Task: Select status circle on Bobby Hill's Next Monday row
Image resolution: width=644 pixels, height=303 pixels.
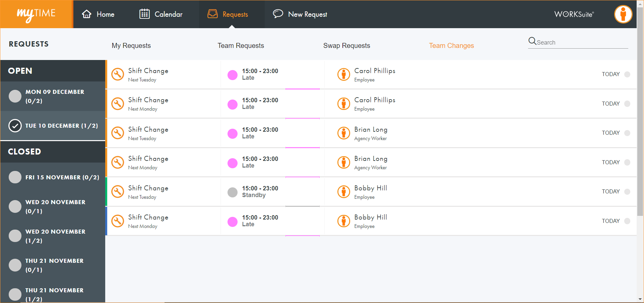Action: [x=627, y=221]
